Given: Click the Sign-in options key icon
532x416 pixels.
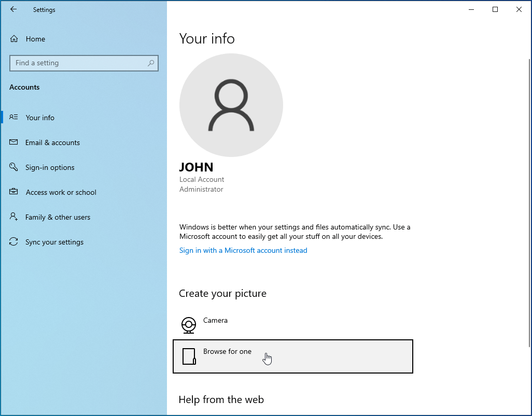Looking at the screenshot, I should [14, 167].
